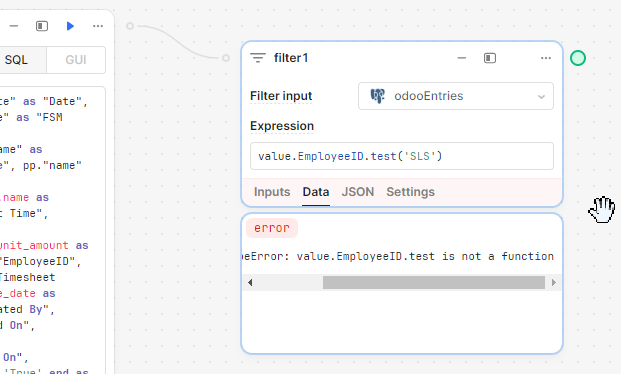Image resolution: width=621 pixels, height=374 pixels.
Task: Open SQL block more options menu
Action: point(98,26)
